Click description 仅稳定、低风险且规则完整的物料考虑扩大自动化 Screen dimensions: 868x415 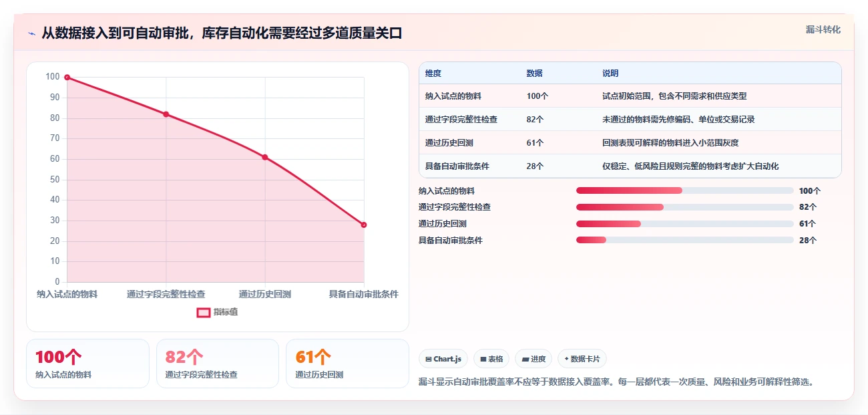(x=690, y=166)
